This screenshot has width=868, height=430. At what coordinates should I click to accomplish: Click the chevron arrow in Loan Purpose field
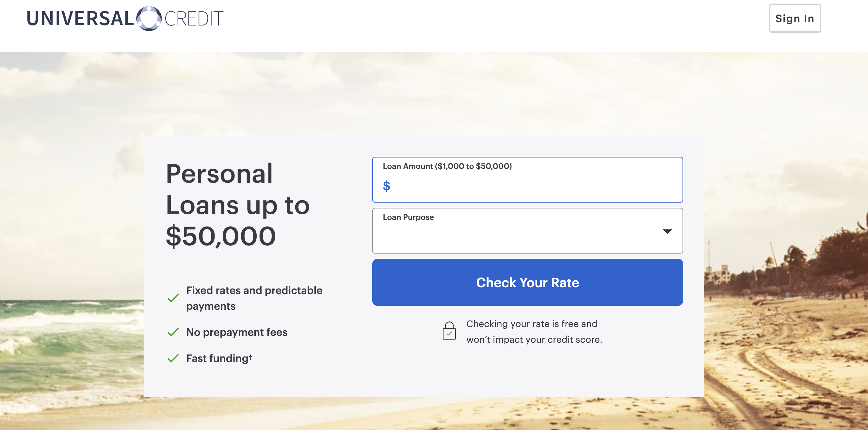coord(668,231)
